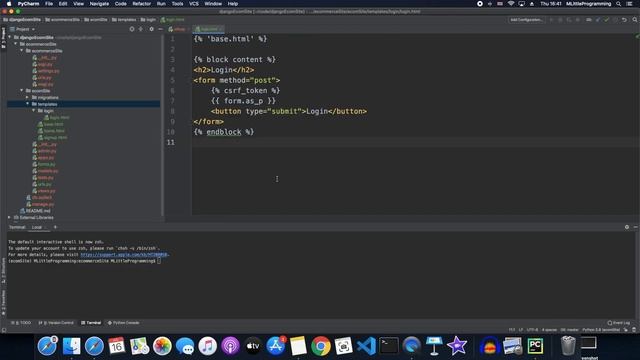Image resolution: width=640 pixels, height=360 pixels.
Task: Select forms.py in the project tree
Action: click(44, 164)
